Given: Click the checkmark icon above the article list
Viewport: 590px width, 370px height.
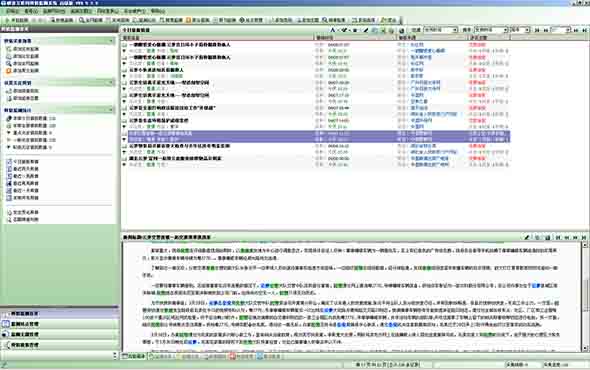Looking at the screenshot, I should [x=344, y=30].
